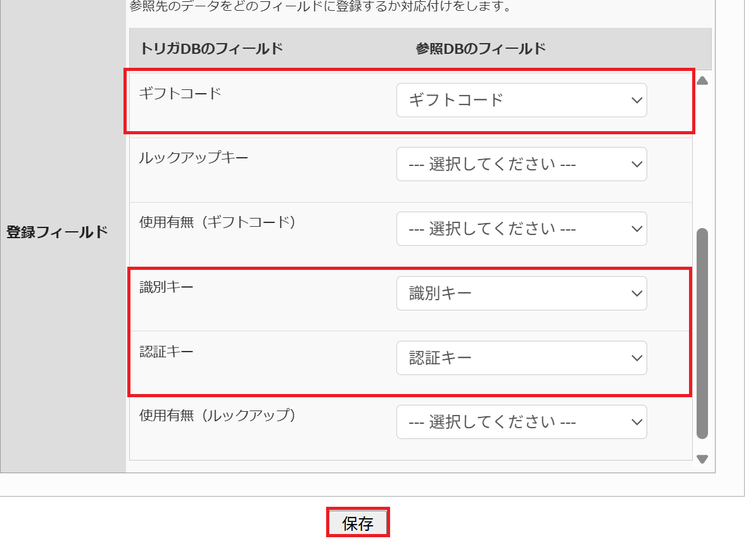Click the chevron in the ギフトコード dropdown

coord(636,100)
